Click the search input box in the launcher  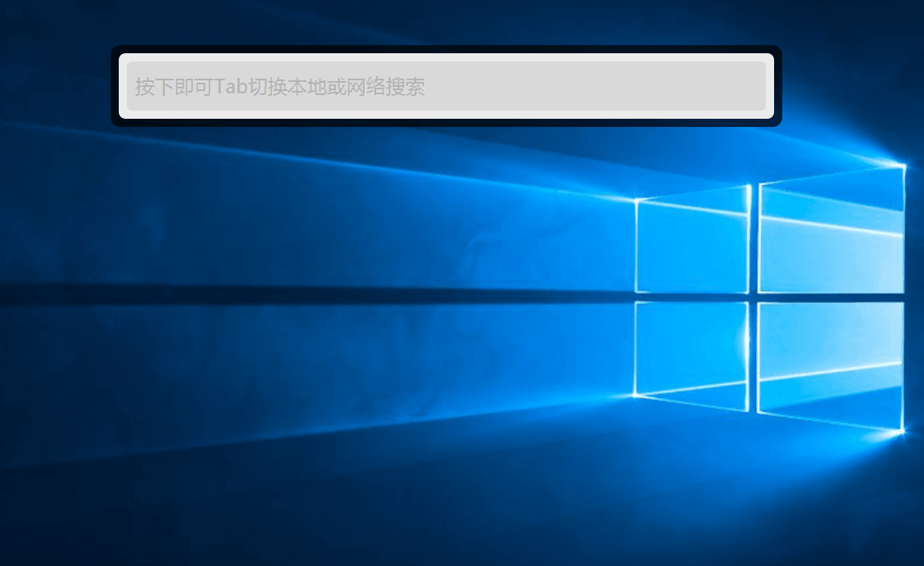pyautogui.click(x=446, y=86)
